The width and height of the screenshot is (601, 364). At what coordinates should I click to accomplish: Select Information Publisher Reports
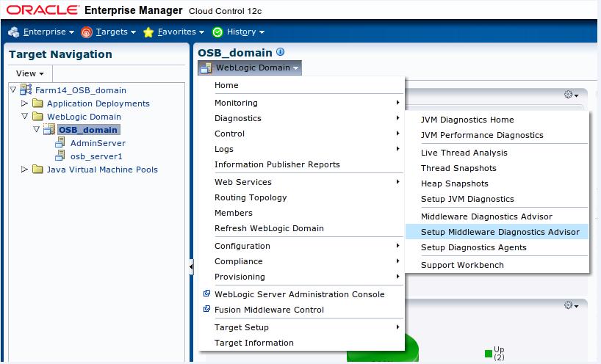point(301,164)
